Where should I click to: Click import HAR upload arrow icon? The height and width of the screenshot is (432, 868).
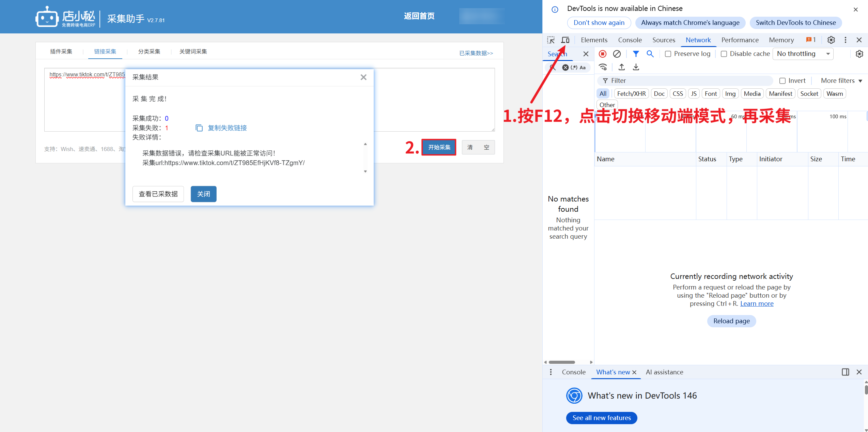click(x=622, y=67)
